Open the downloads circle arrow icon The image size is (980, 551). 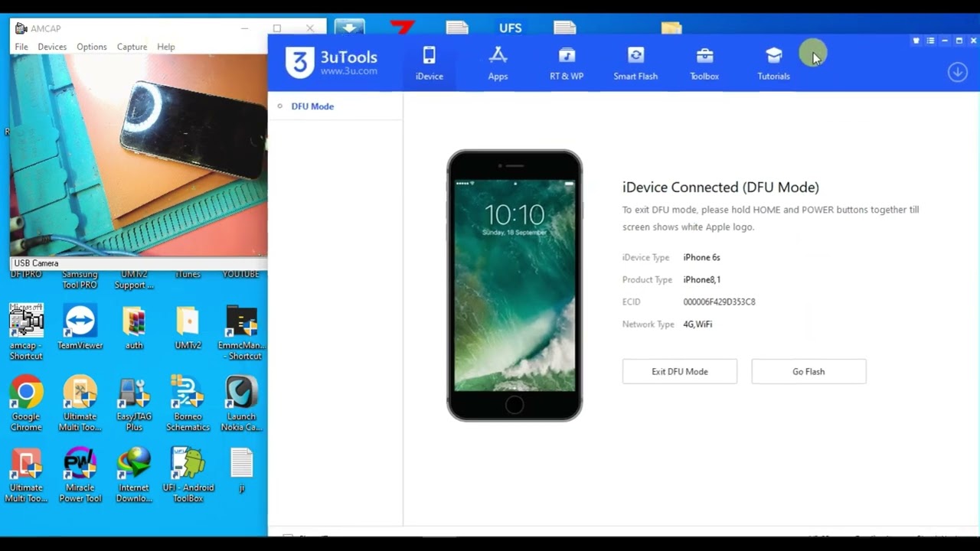(x=957, y=72)
